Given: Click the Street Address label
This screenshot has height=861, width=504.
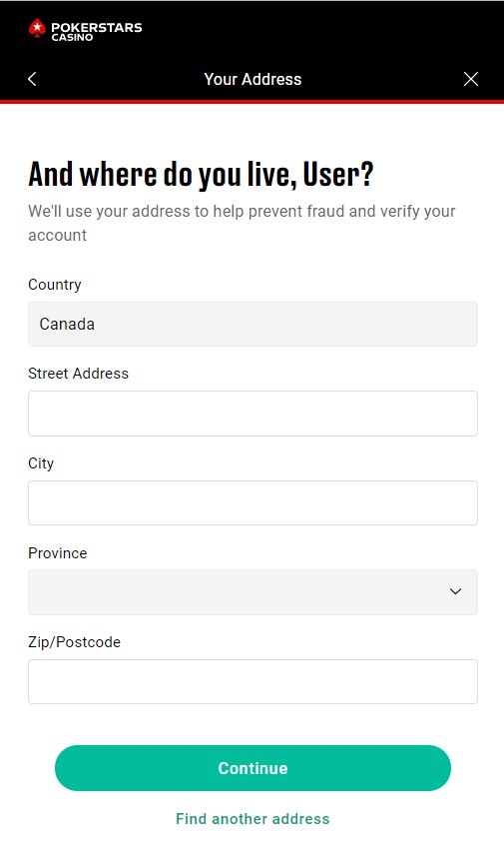Looking at the screenshot, I should pos(79,374).
